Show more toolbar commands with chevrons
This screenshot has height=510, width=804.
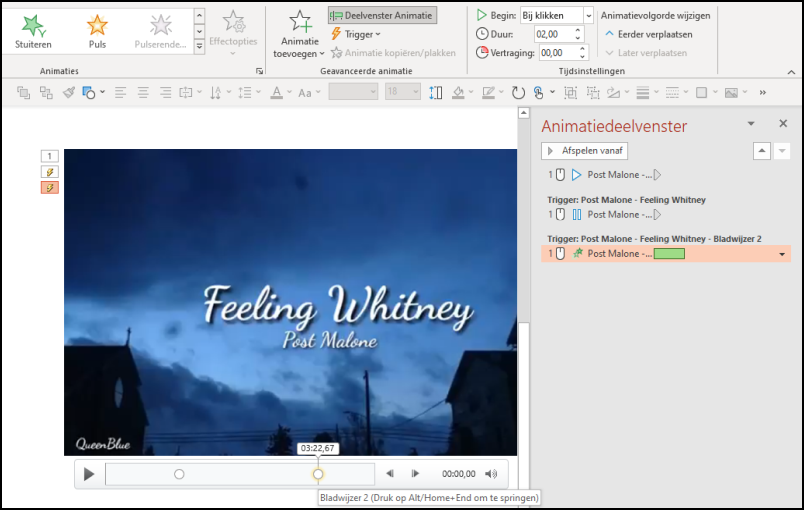click(x=762, y=93)
